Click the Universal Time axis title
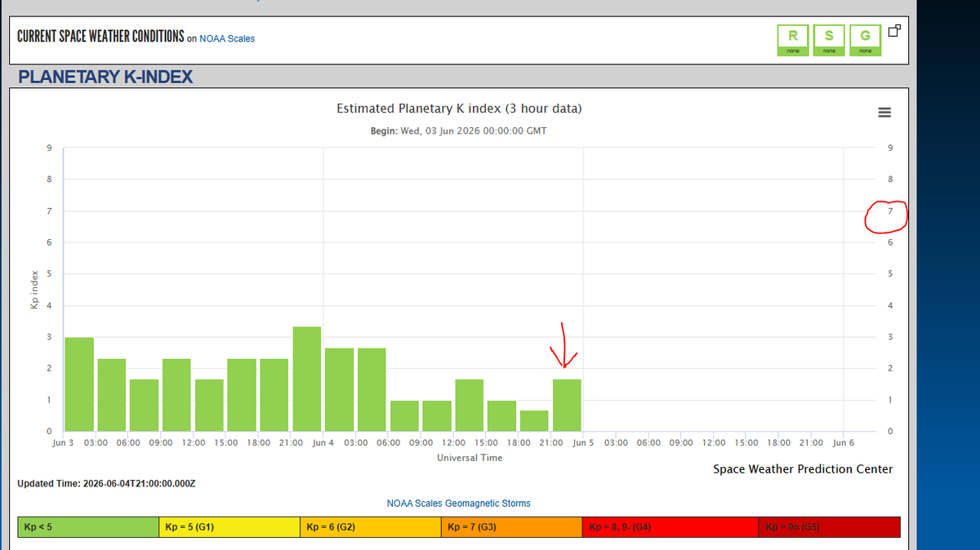The image size is (980, 550). coord(470,458)
